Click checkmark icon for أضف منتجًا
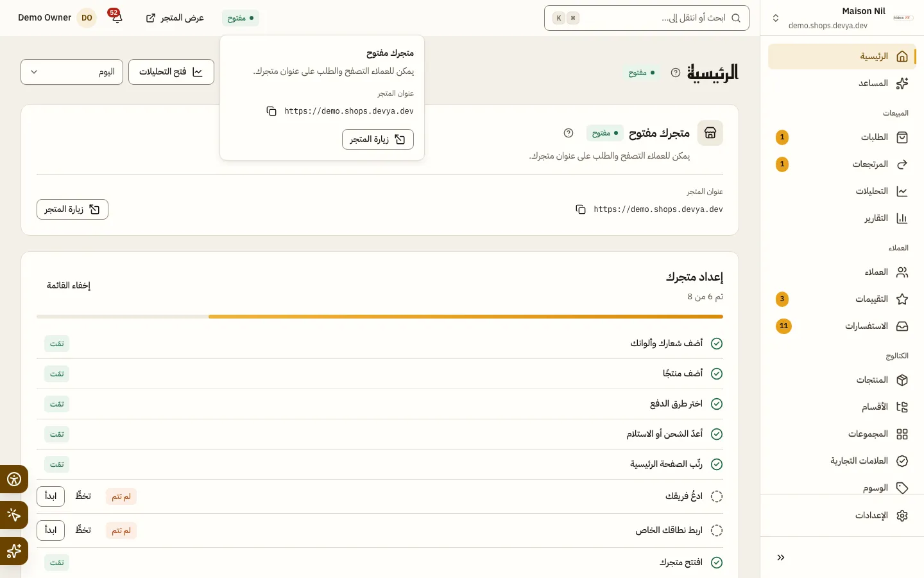 (717, 374)
